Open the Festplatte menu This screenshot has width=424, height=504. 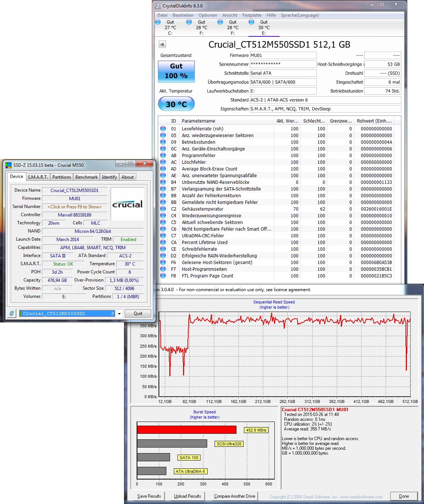click(x=252, y=15)
